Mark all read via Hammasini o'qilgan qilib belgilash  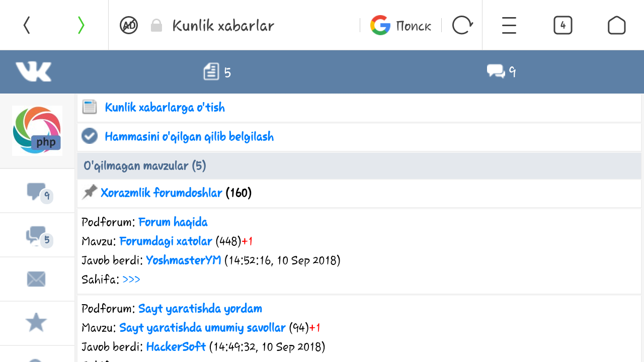tap(189, 136)
